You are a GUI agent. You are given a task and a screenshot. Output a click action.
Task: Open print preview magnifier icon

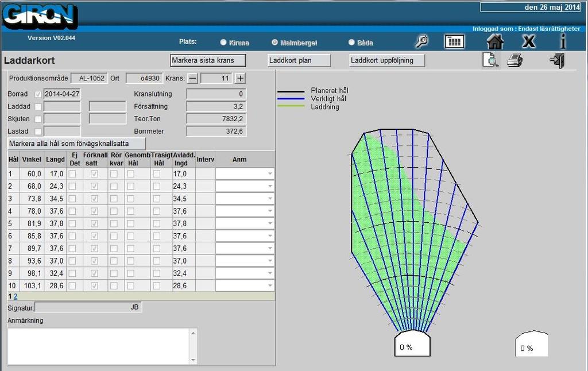point(491,60)
